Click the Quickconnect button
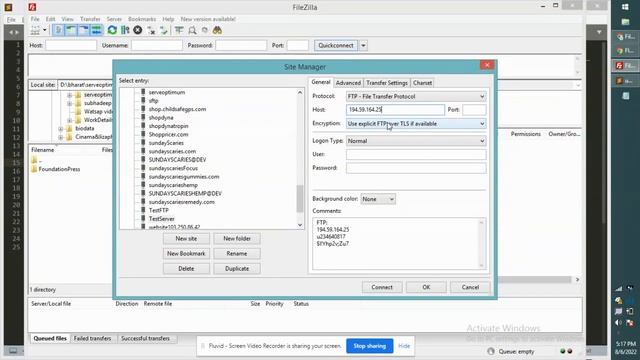 (336, 45)
